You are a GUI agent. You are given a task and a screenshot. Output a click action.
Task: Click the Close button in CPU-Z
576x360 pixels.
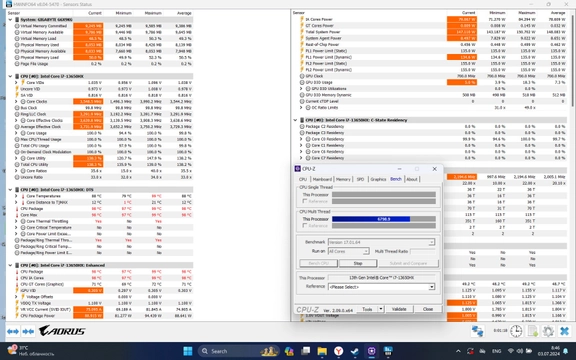click(x=428, y=309)
